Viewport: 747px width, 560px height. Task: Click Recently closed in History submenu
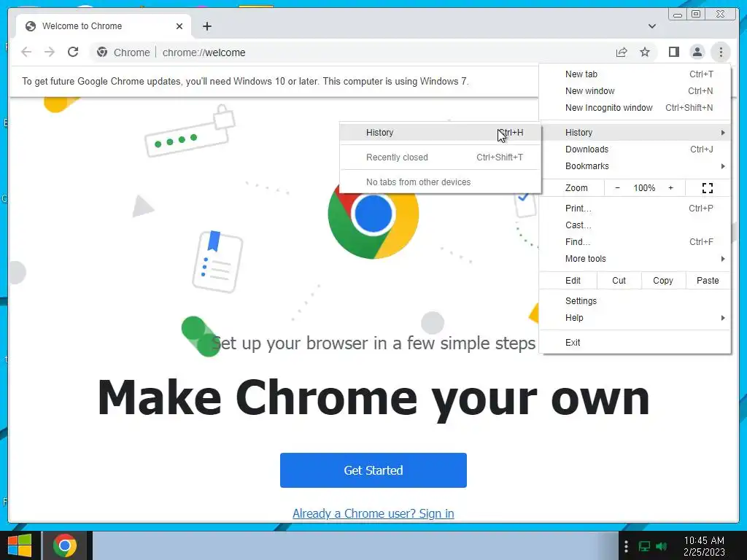tap(440, 157)
